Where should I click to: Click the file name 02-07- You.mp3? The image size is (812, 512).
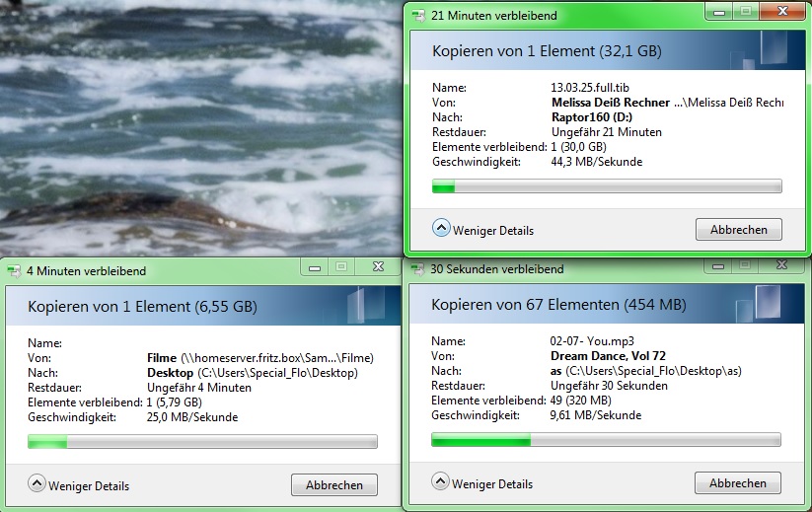click(592, 341)
